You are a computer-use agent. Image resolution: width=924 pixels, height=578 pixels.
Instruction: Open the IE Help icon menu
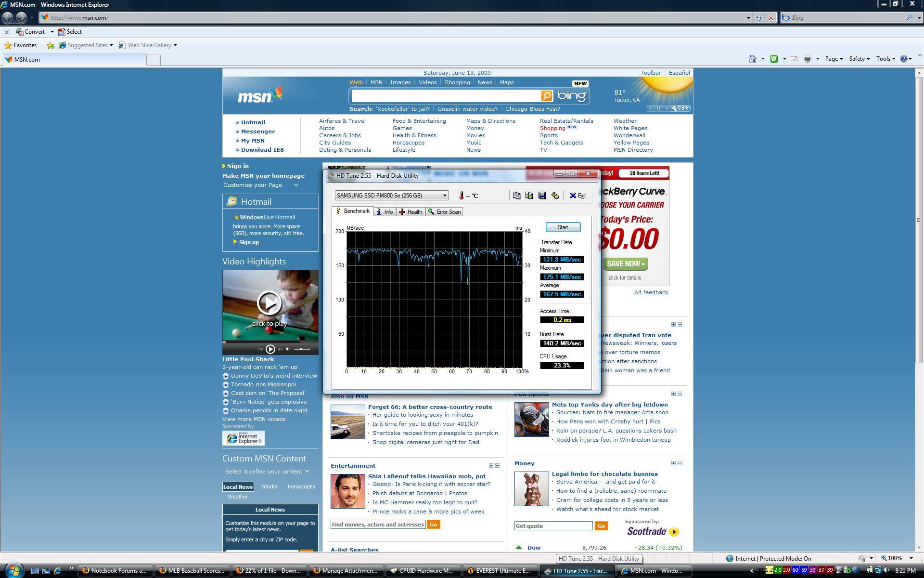906,59
